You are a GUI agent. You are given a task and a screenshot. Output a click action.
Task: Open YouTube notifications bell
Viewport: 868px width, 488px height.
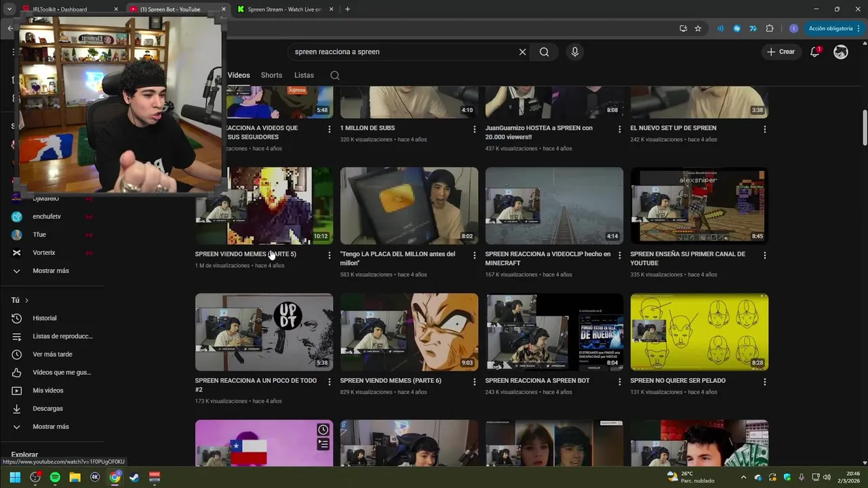[x=815, y=52]
